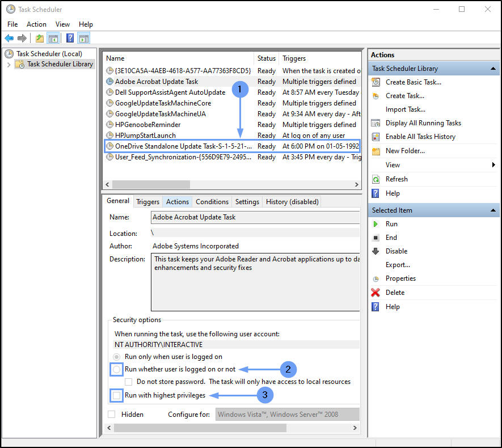502x448 pixels.
Task: Click the Create Basic Task icon
Action: tap(376, 82)
